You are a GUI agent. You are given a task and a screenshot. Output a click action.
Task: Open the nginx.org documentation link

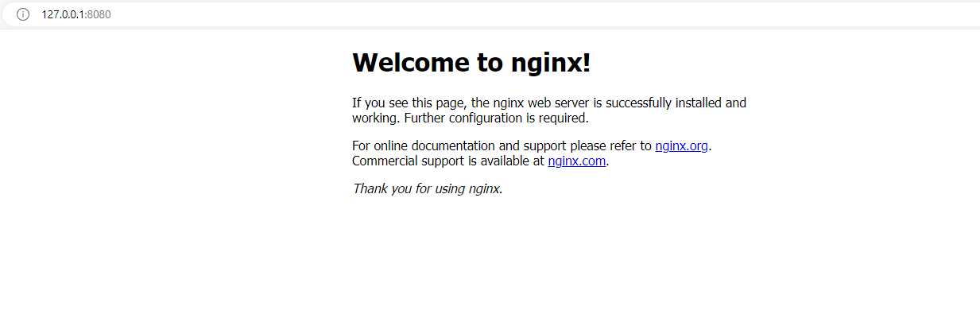pyautogui.click(x=681, y=146)
